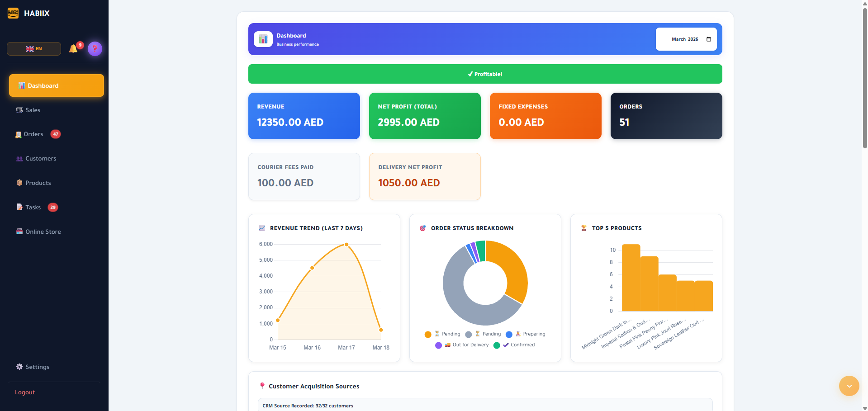Click the notification bell icon

(73, 49)
